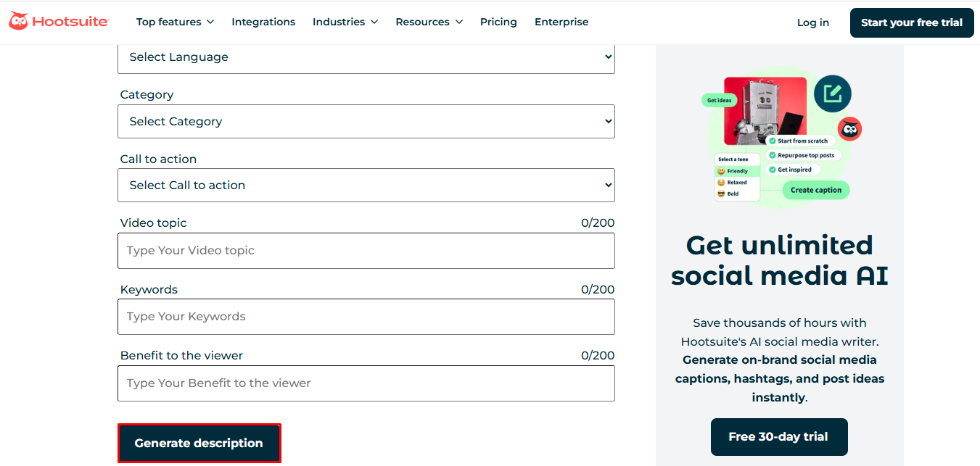This screenshot has height=466, width=980.
Task: Click the Friendly smiley emoji icon
Action: point(723,170)
